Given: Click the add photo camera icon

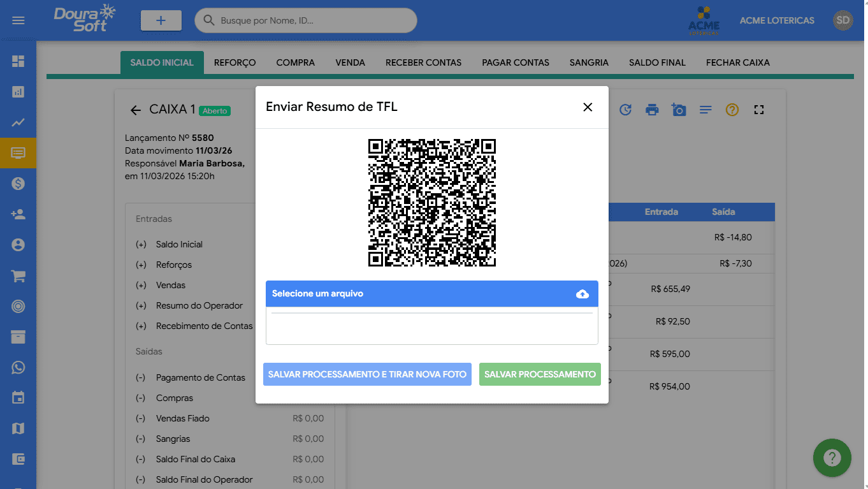Looking at the screenshot, I should tap(679, 110).
